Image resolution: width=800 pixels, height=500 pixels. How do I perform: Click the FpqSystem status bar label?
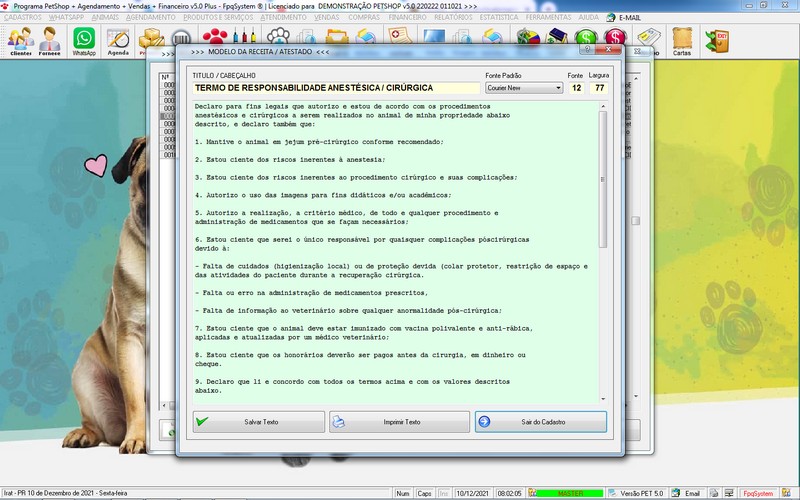pos(758,493)
